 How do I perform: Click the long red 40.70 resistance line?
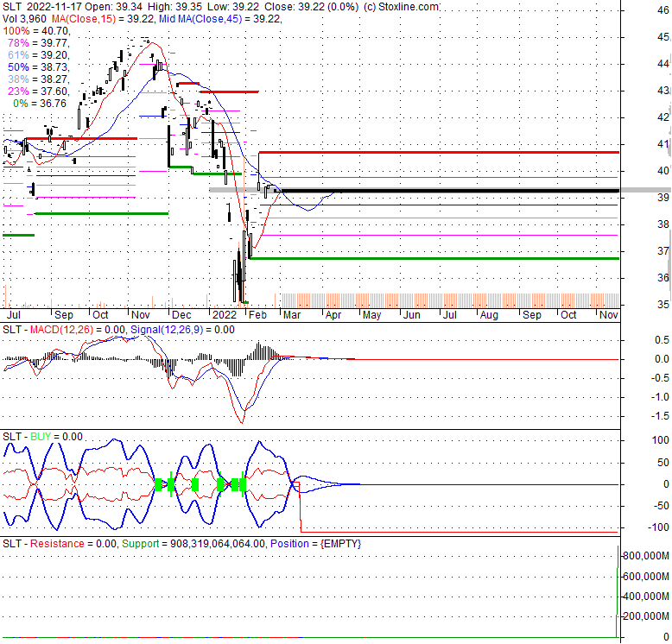click(439, 153)
